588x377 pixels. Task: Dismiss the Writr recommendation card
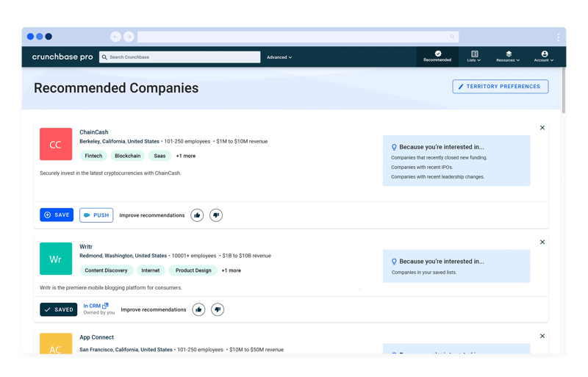click(x=542, y=242)
